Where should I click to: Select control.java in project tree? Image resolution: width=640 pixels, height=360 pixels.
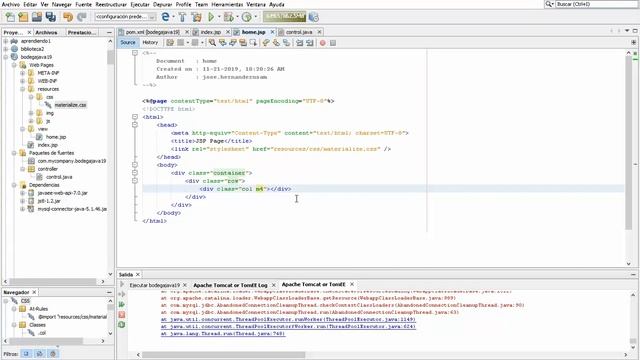pyautogui.click(x=59, y=177)
